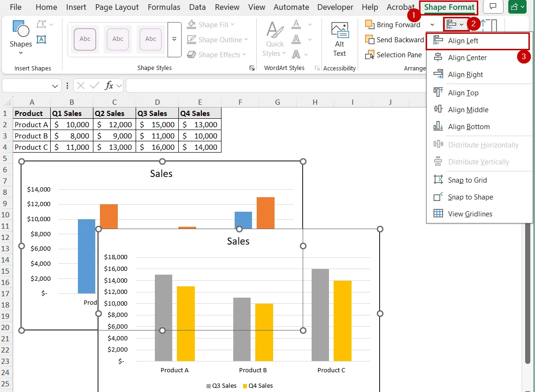535x392 pixels.
Task: Open the Selection Pane
Action: coord(393,54)
